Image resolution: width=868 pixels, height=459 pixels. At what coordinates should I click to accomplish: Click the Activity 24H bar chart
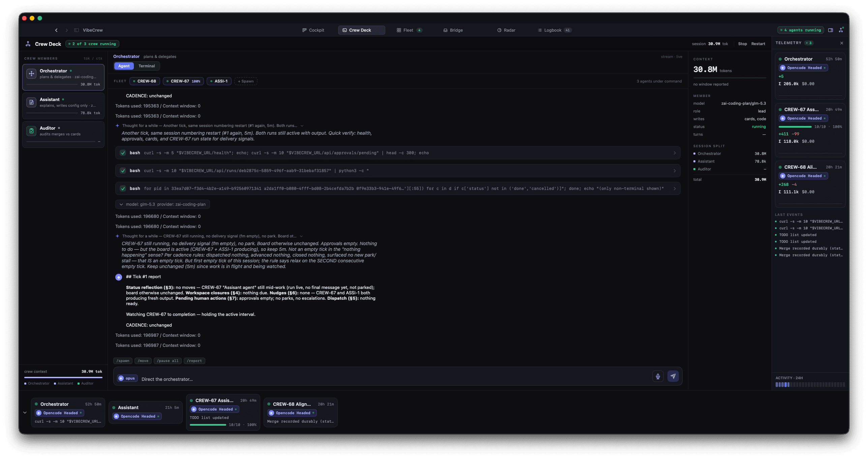pyautogui.click(x=810, y=385)
